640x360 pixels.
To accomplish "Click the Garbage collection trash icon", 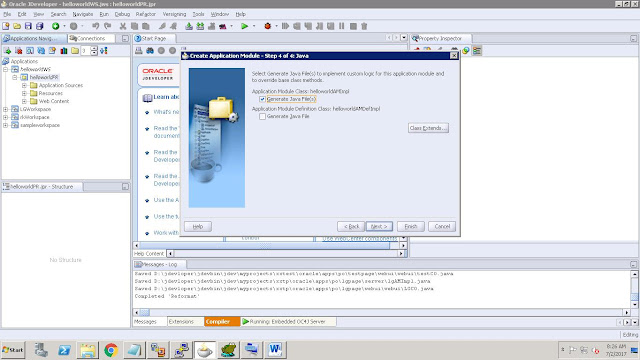I will (x=364, y=26).
